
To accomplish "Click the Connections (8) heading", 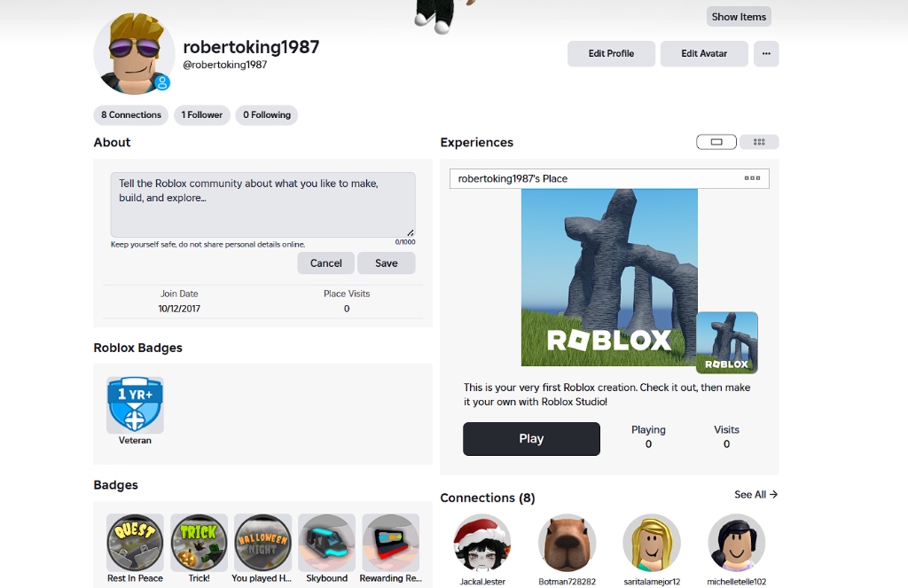I will 488,498.
